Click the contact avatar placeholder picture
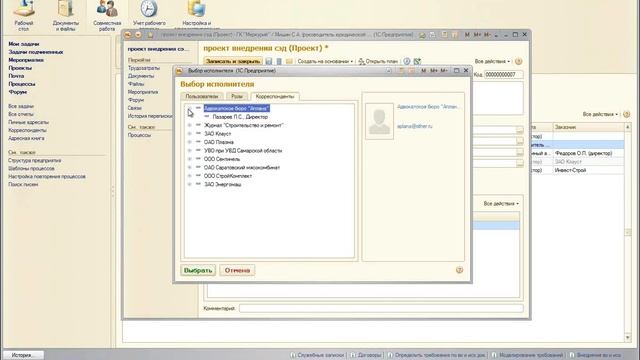The width and height of the screenshot is (640, 360). tap(379, 121)
